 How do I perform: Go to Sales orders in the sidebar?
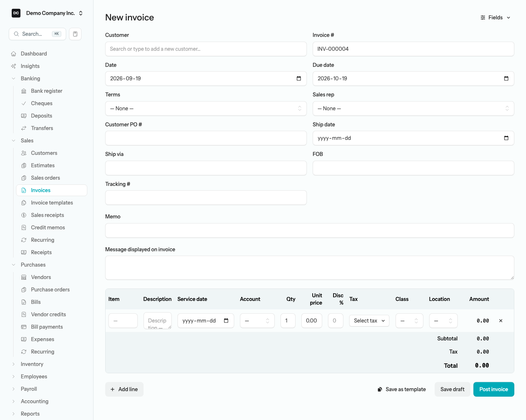point(52,178)
